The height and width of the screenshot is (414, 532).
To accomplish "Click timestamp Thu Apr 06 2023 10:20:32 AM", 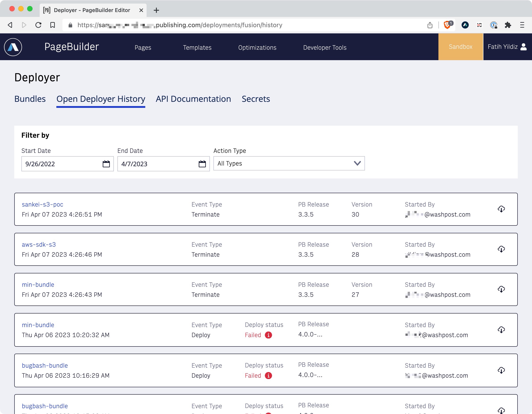I will click(65, 335).
